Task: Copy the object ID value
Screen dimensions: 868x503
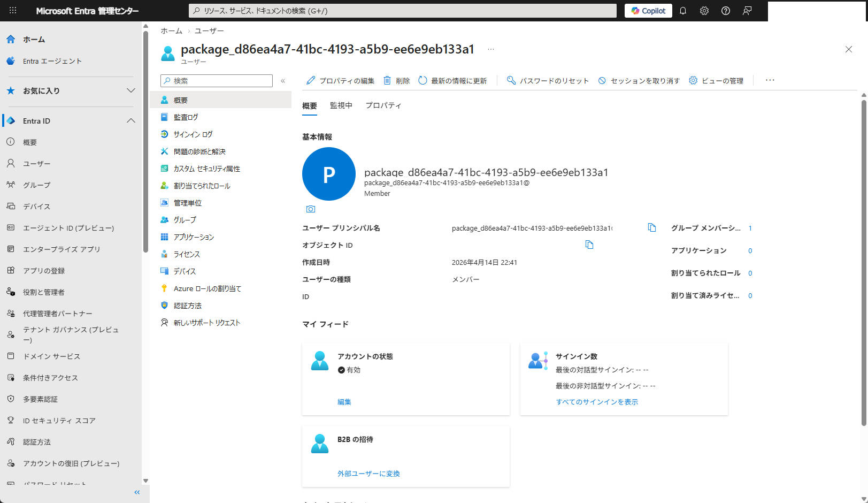Action: point(589,245)
